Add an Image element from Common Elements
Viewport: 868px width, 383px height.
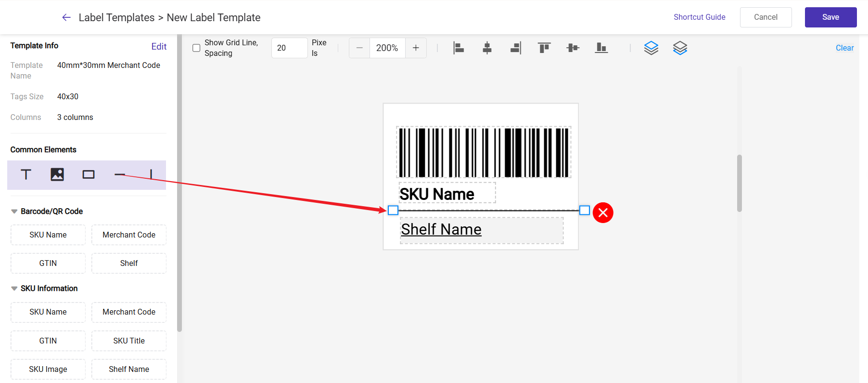57,174
